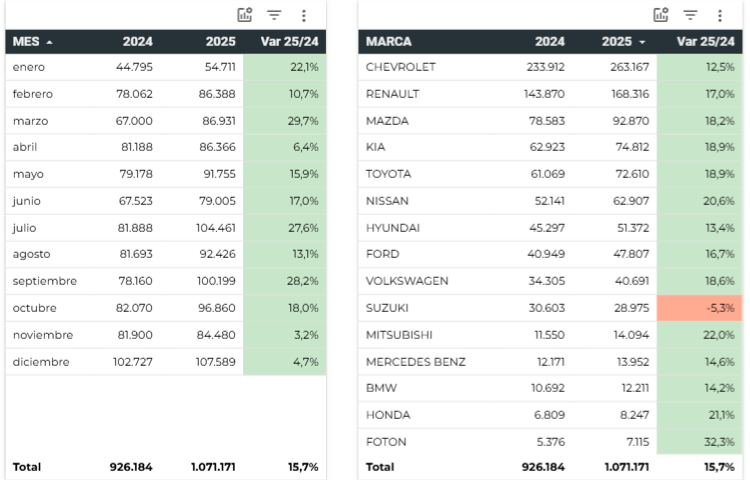
Task: Open three-dot menu above the MES table
Action: tap(304, 15)
